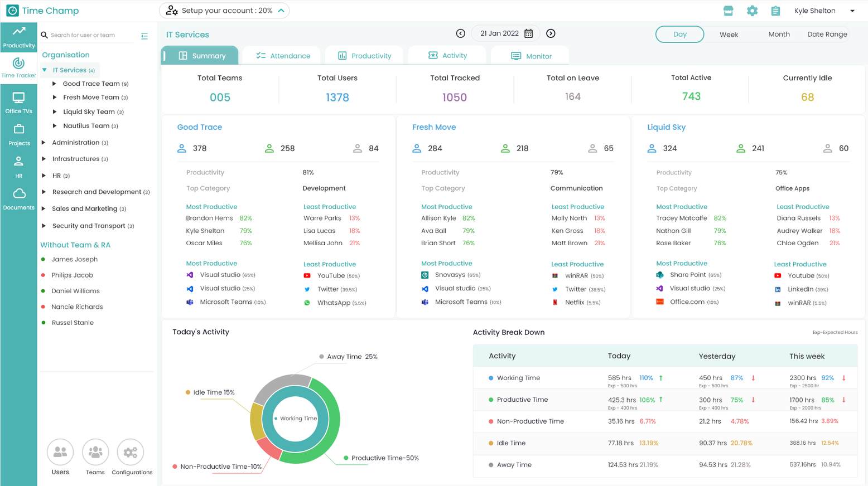868x486 pixels.
Task: Expand Administration tree node
Action: pyautogui.click(x=44, y=143)
